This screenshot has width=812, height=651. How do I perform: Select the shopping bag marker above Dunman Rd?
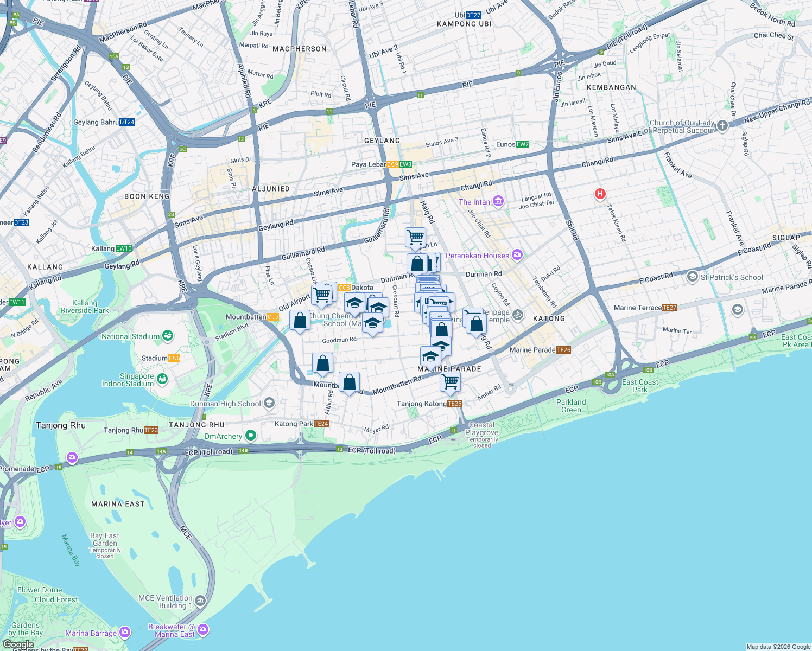tap(417, 264)
